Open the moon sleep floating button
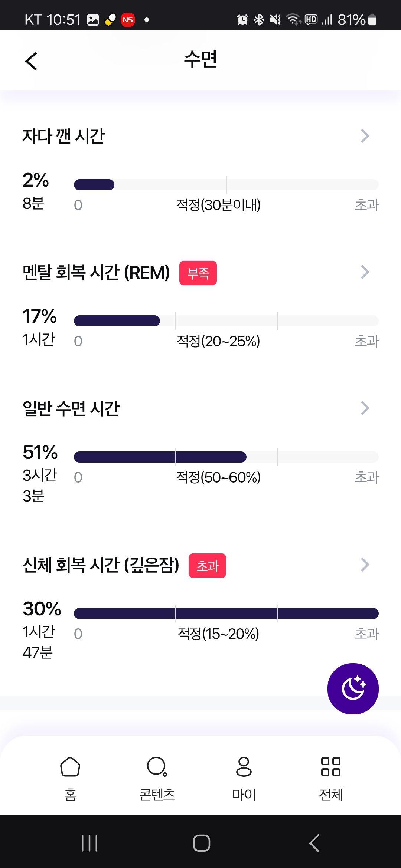401x868 pixels. [353, 688]
